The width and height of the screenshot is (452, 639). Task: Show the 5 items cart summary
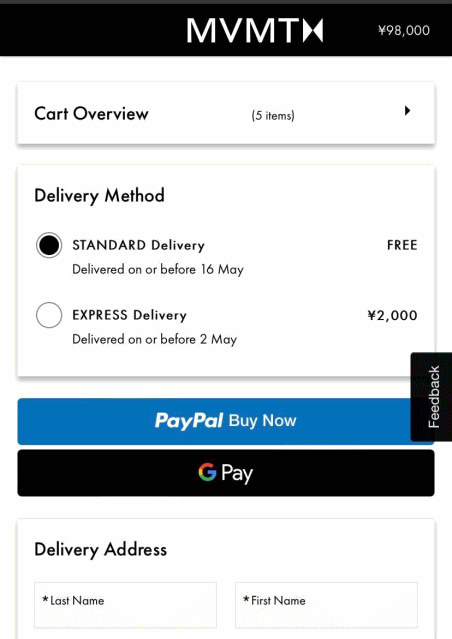pos(273,115)
